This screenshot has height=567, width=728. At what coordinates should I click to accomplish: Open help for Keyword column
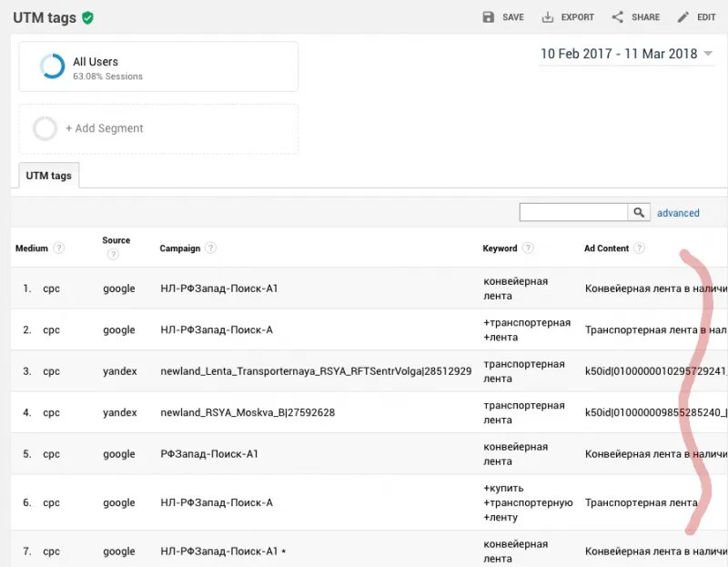528,248
